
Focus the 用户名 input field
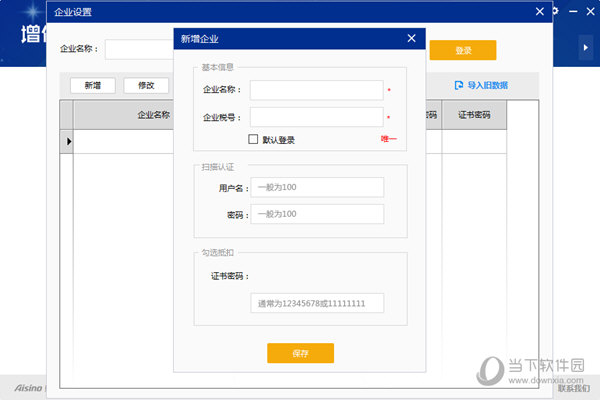click(x=317, y=187)
